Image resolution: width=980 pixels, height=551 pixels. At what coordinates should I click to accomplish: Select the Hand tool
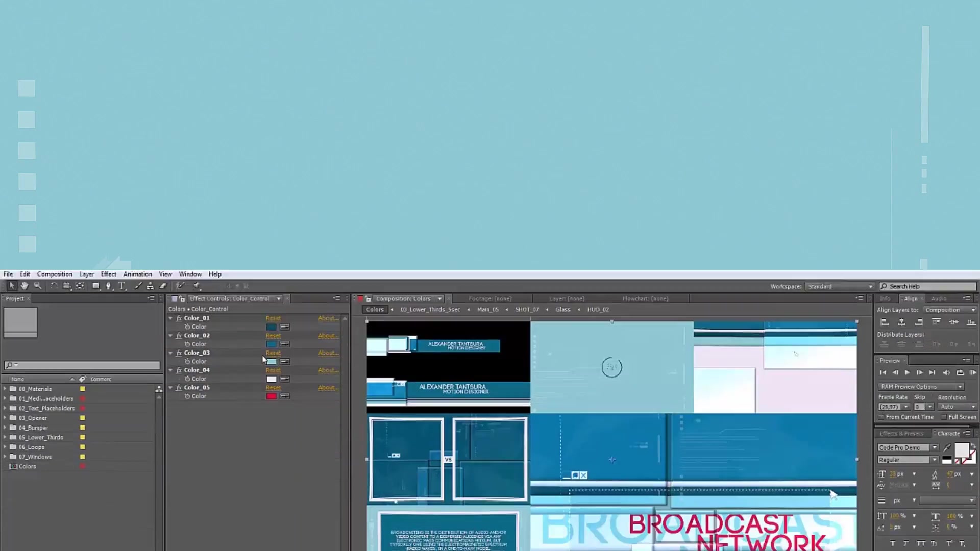[x=24, y=286]
